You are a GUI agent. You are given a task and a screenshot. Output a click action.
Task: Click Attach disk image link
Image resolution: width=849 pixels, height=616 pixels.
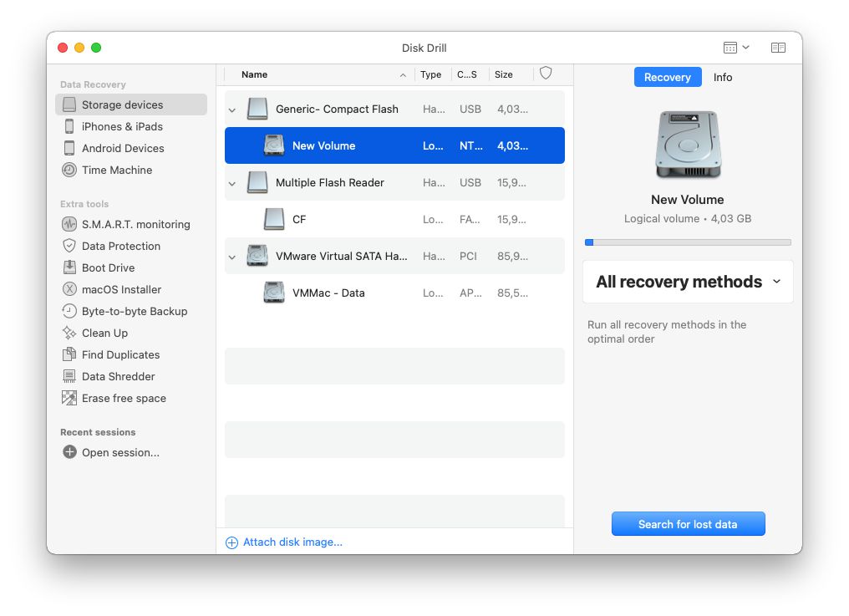[x=292, y=542]
